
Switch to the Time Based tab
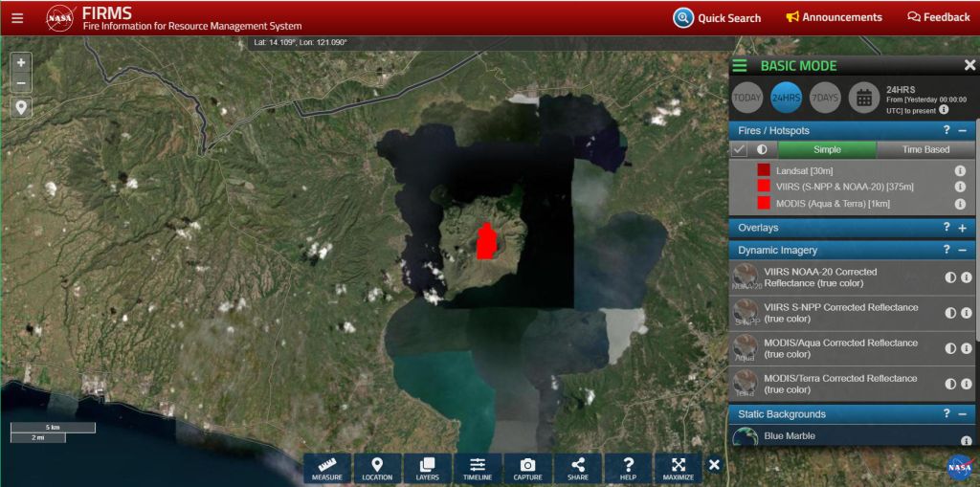coord(925,149)
